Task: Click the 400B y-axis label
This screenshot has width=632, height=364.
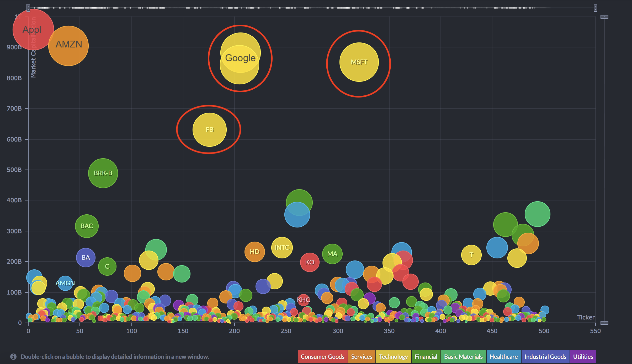Action: point(14,200)
